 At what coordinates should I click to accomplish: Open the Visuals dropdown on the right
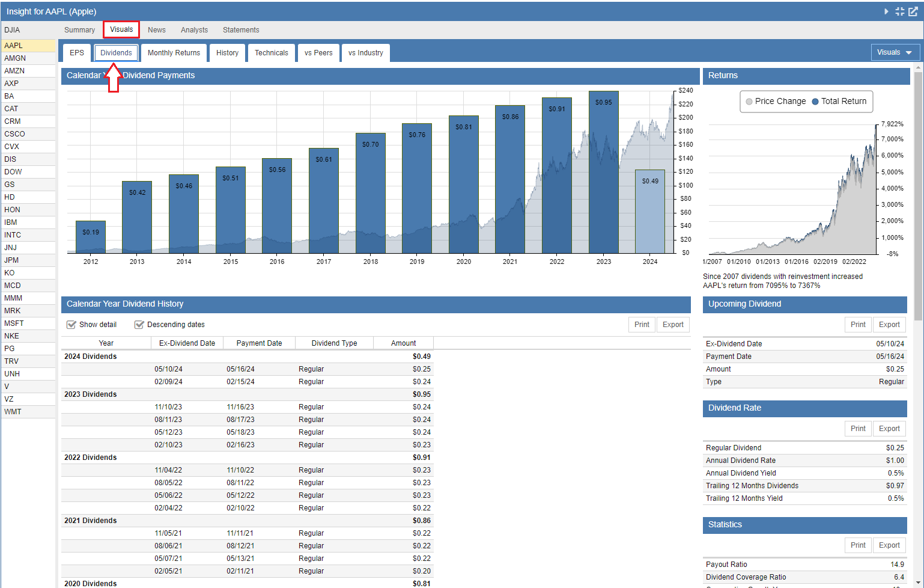pyautogui.click(x=895, y=52)
